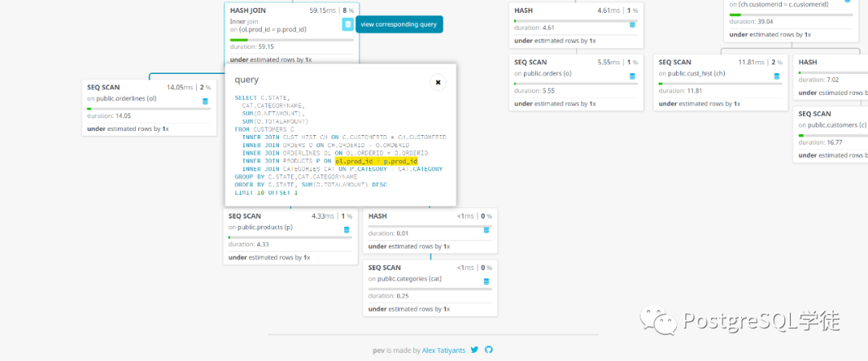Click 14.05ms timing on orderlines scan
Image resolution: width=868 pixels, height=361 pixels.
click(180, 87)
